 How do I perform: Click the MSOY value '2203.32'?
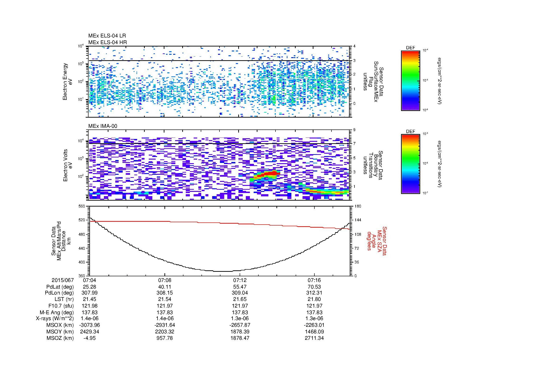(x=164, y=332)
